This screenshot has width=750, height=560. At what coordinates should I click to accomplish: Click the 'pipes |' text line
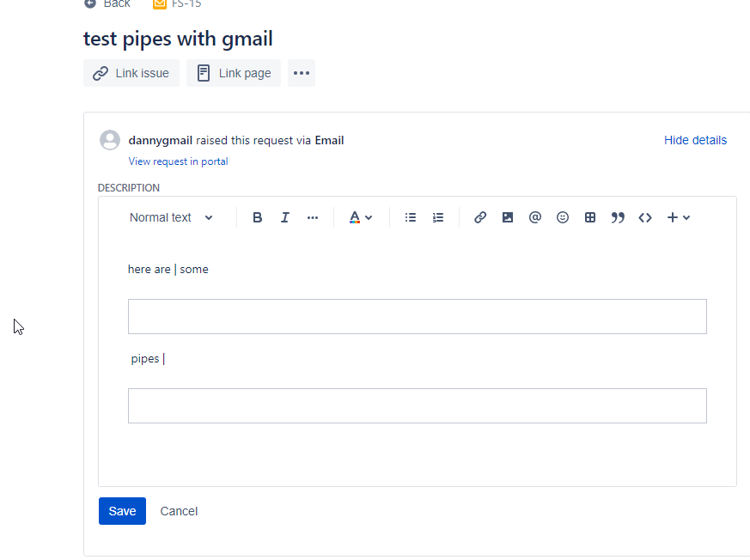pyautogui.click(x=148, y=359)
